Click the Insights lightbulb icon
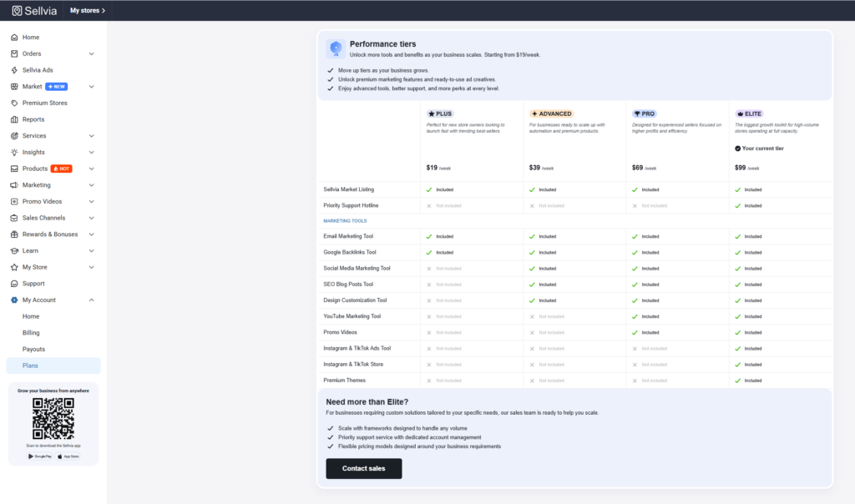The width and height of the screenshot is (855, 504). click(14, 152)
